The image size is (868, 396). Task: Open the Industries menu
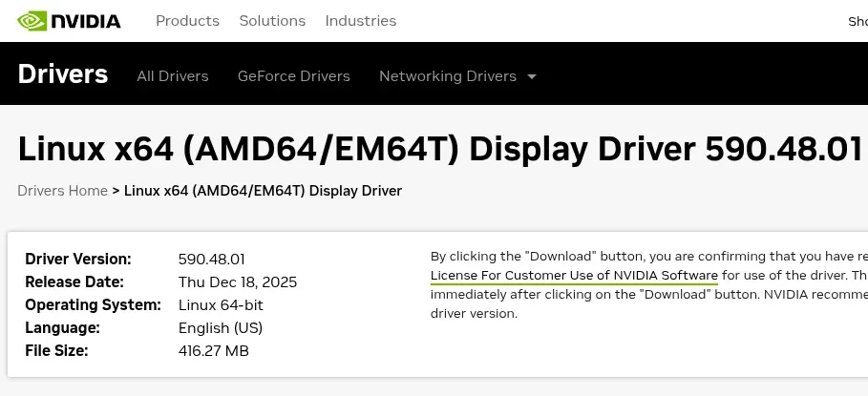(360, 21)
